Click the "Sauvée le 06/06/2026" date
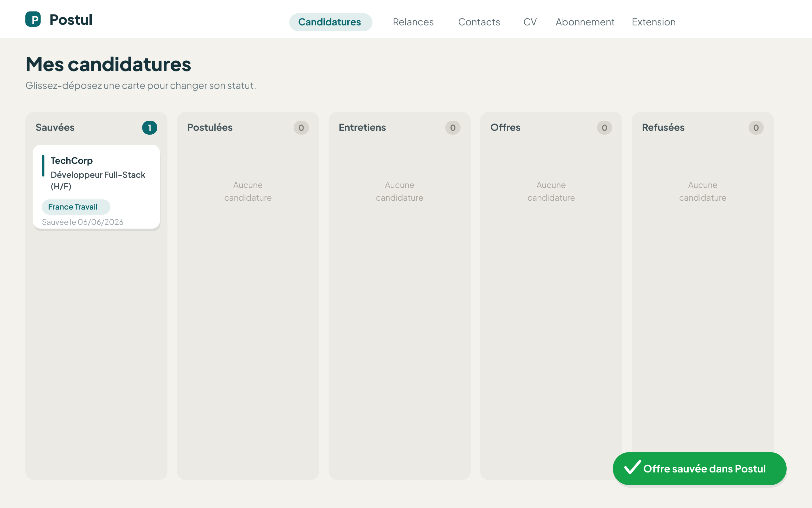 pyautogui.click(x=82, y=222)
